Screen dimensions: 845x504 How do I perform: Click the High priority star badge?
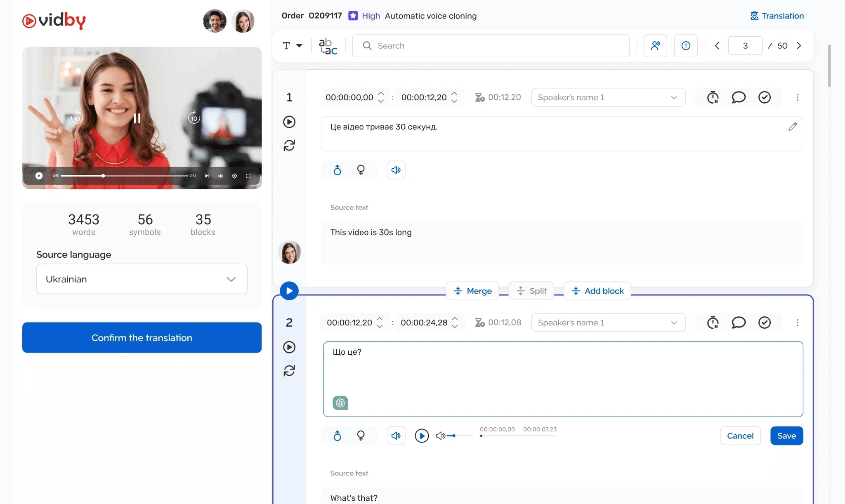click(x=353, y=16)
